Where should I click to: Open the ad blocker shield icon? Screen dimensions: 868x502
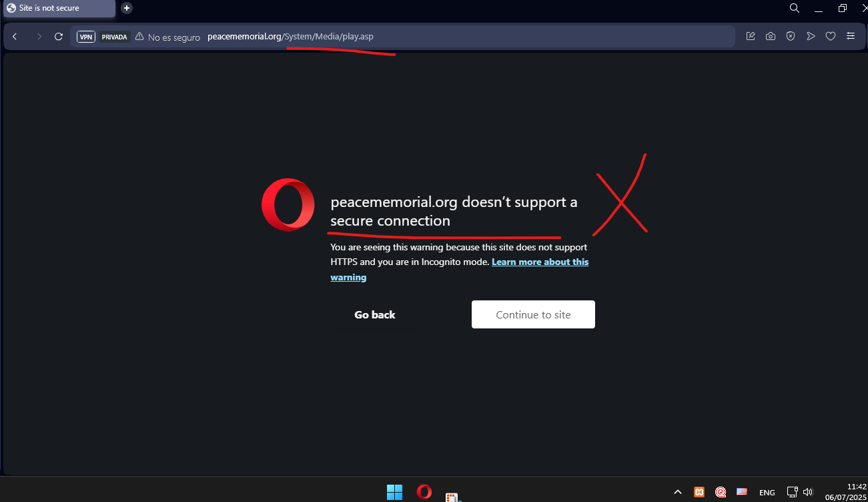791,37
